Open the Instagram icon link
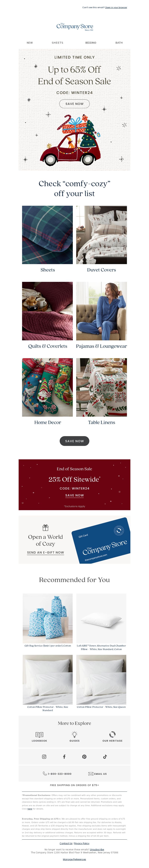149x868 pixels. pyautogui.click(x=44, y=756)
